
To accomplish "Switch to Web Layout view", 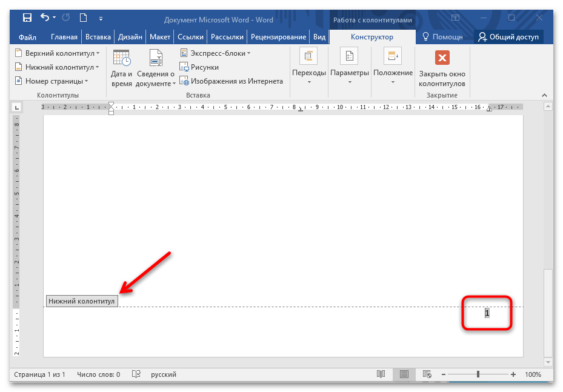I will coord(427,374).
